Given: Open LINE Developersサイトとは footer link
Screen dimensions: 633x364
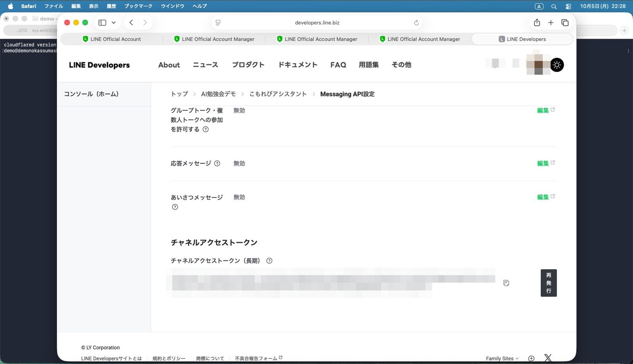Looking at the screenshot, I should pyautogui.click(x=111, y=358).
